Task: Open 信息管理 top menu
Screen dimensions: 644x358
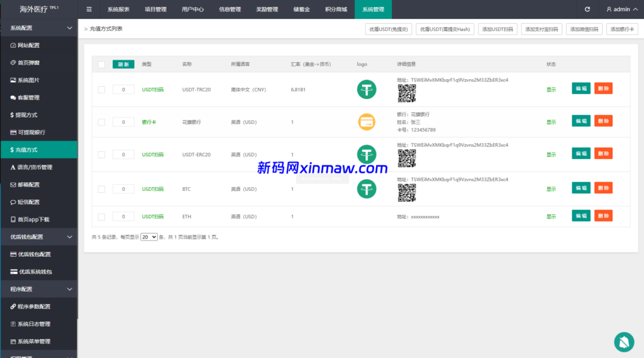Action: point(230,9)
